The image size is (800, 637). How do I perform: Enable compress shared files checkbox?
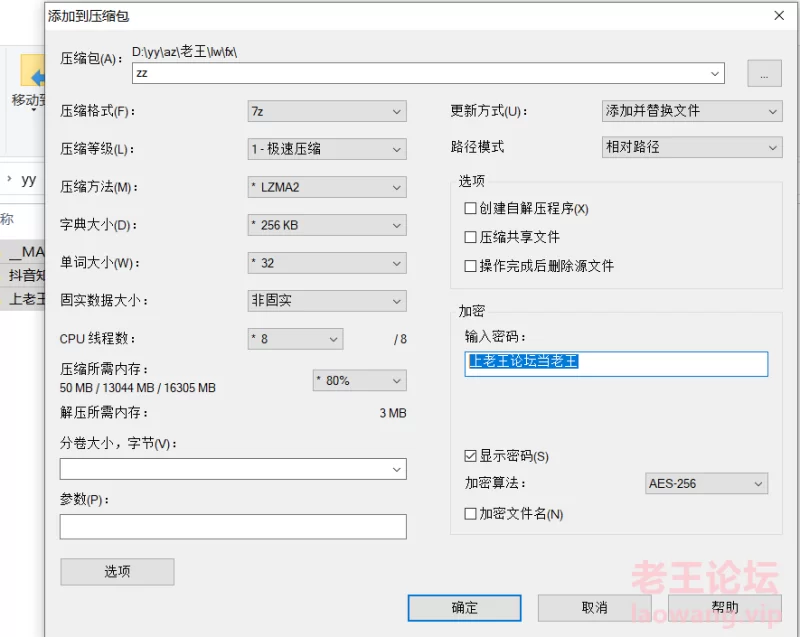[x=470, y=237]
